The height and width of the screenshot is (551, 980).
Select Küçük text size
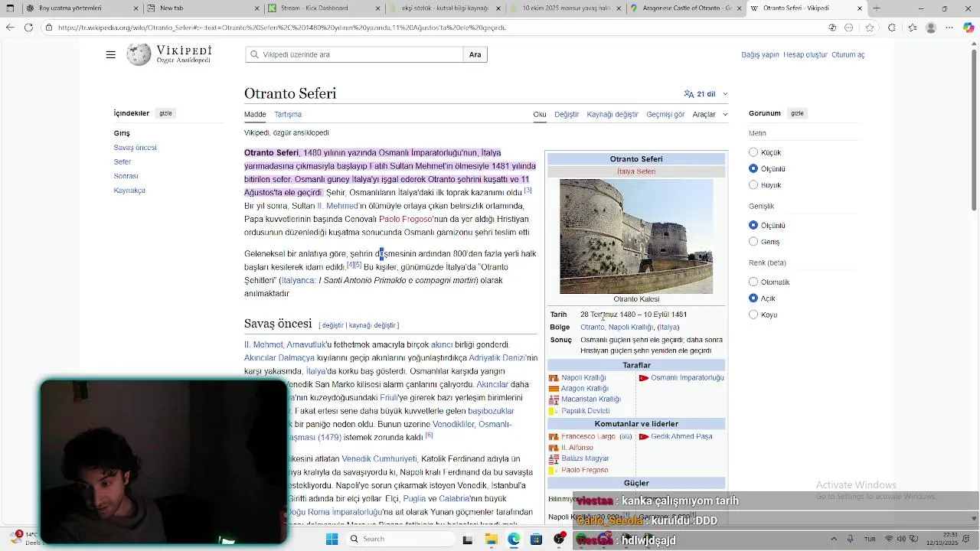click(x=753, y=152)
